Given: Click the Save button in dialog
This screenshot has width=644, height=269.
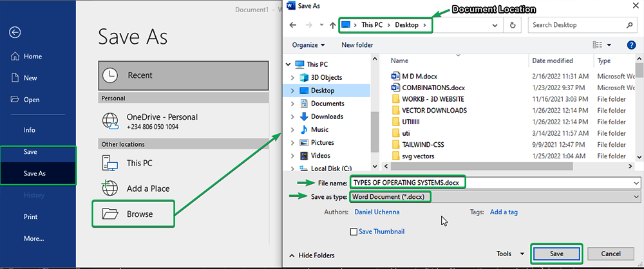Looking at the screenshot, I should (x=556, y=254).
